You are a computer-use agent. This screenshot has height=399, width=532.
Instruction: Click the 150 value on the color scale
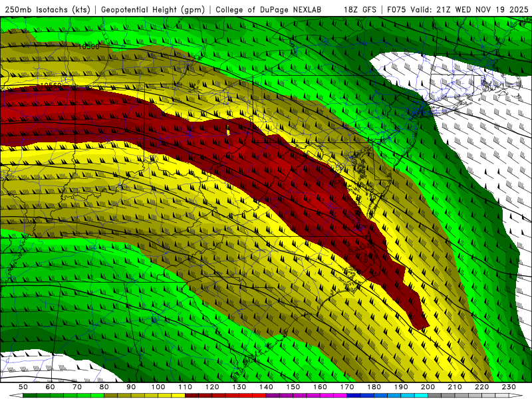(x=293, y=387)
